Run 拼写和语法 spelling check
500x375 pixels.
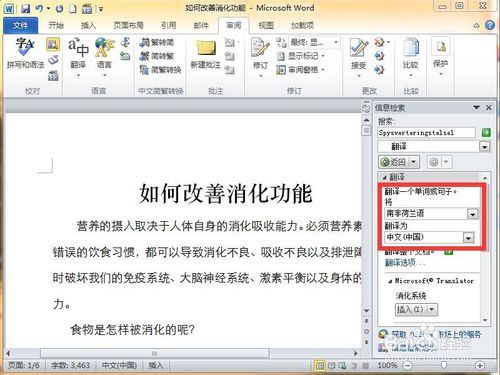tap(25, 53)
